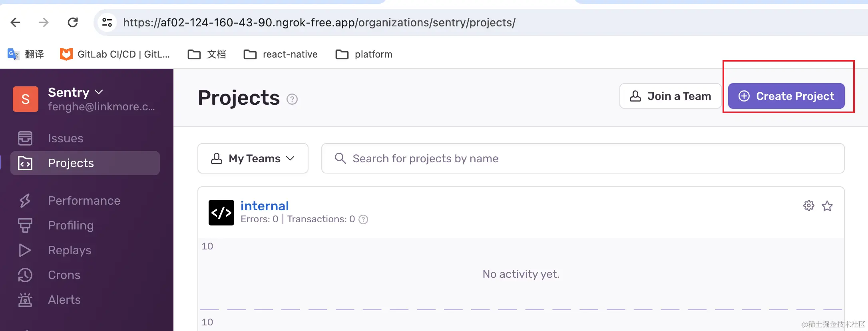Open site information icon in address bar
This screenshot has height=331, width=868.
pos(107,22)
